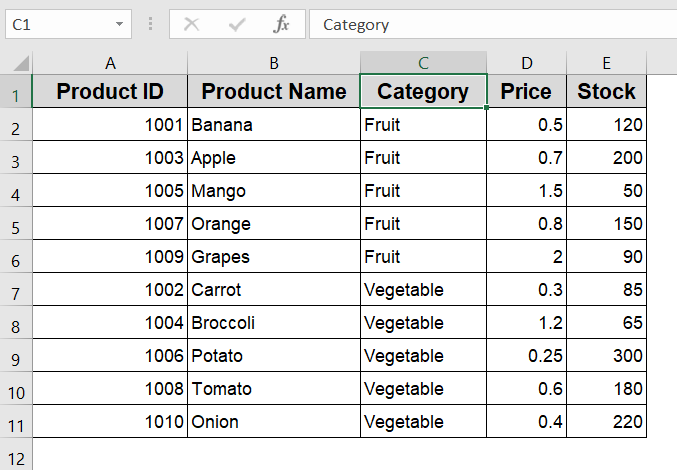Click the Insert Function fx icon
This screenshot has height=470, width=677.
pos(281,24)
